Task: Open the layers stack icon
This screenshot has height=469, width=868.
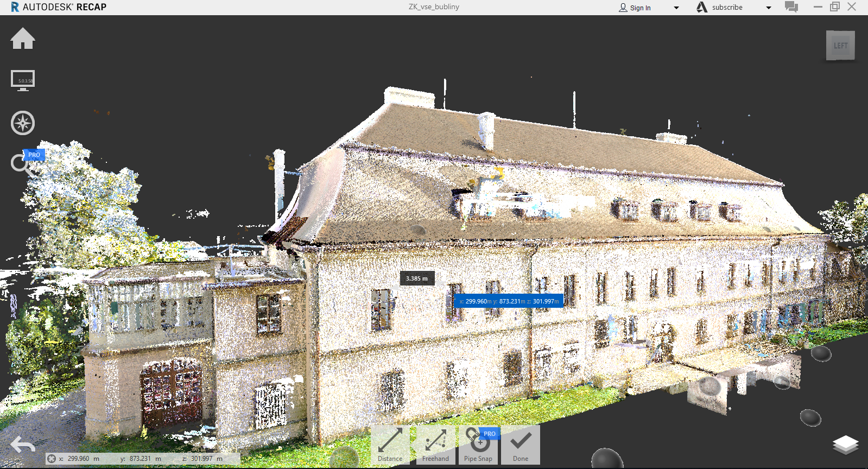Action: pos(846,445)
